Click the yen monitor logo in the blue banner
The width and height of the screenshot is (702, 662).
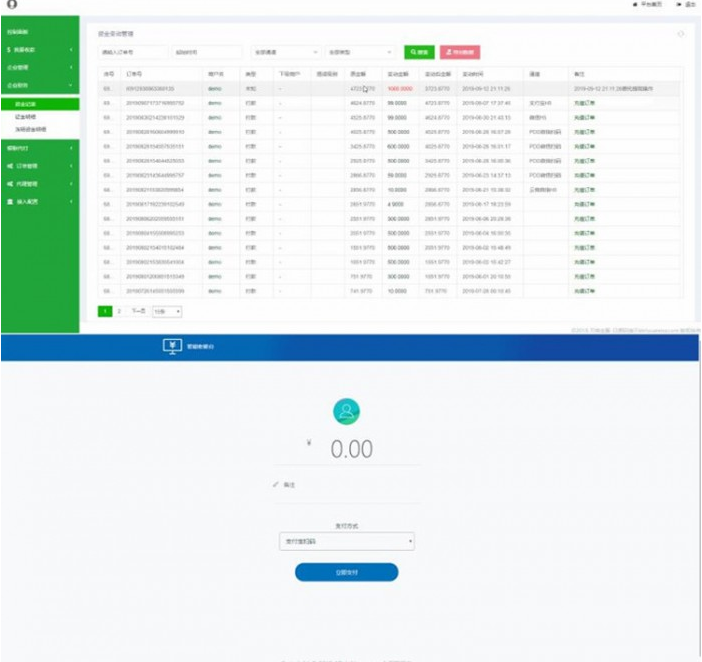pyautogui.click(x=172, y=346)
